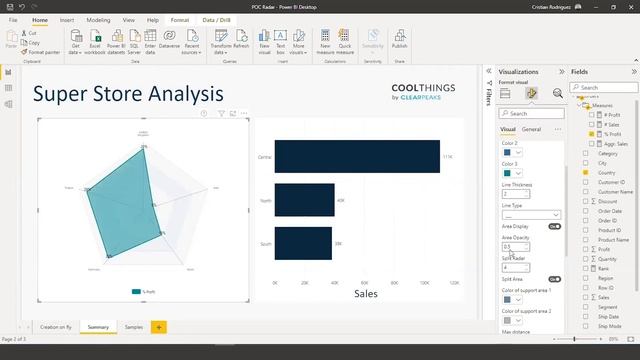Image resolution: width=640 pixels, height=360 pixels.
Task: Open the View ribbon tab
Action: [x=129, y=20]
